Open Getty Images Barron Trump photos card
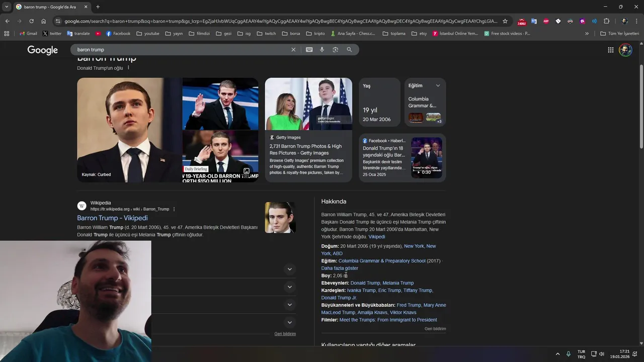Image resolution: width=644 pixels, height=362 pixels. coord(308,130)
